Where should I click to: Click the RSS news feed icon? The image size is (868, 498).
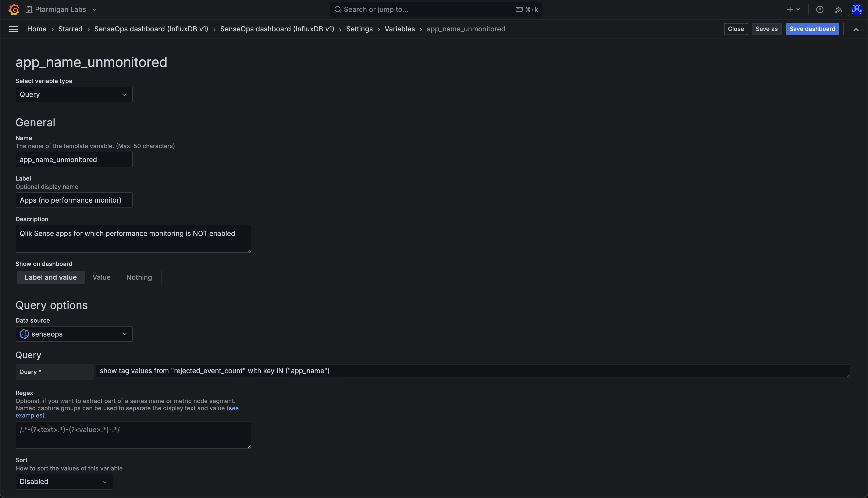(839, 9)
